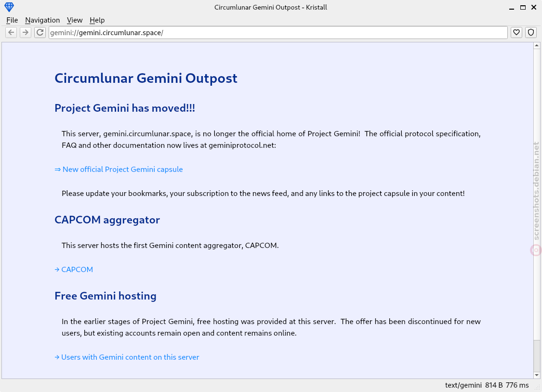Open Users with Gemini content on this server
Viewport: 542px width, 392px height.
pyautogui.click(x=127, y=357)
